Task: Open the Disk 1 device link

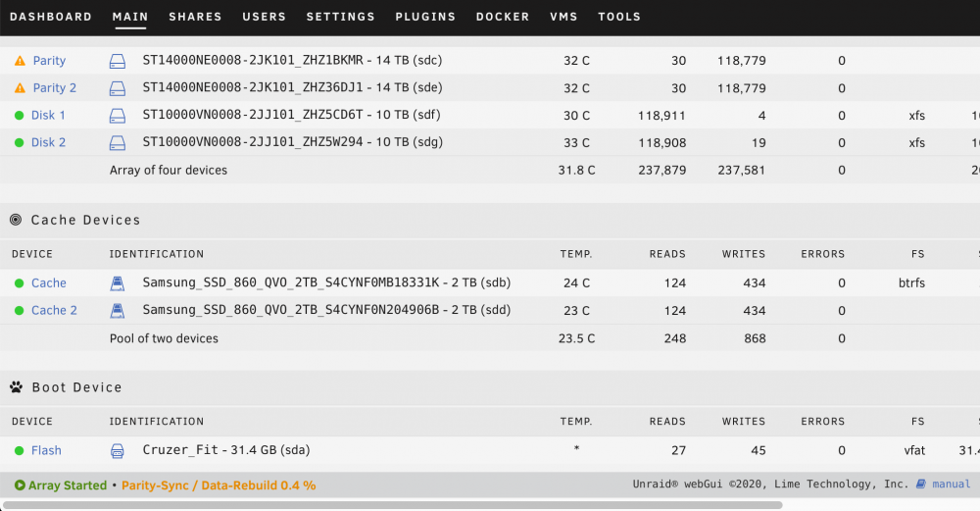Action: [x=48, y=115]
